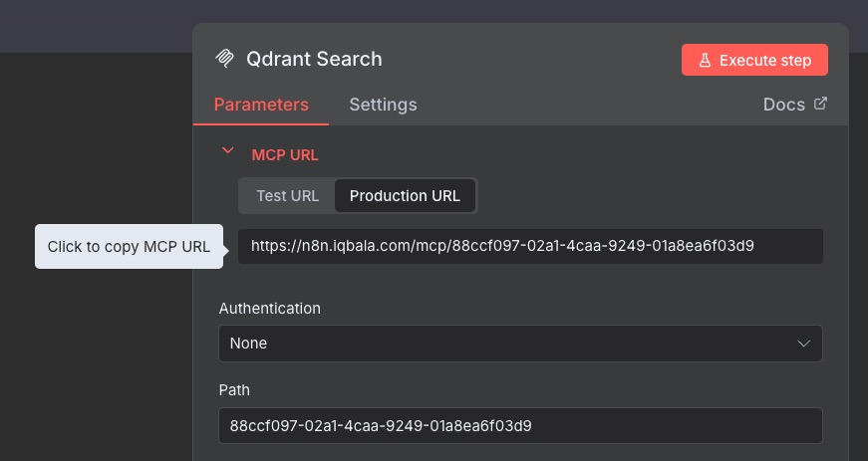
Task: Click the 'Click to copy MCP URL' tooltip
Action: tap(129, 247)
